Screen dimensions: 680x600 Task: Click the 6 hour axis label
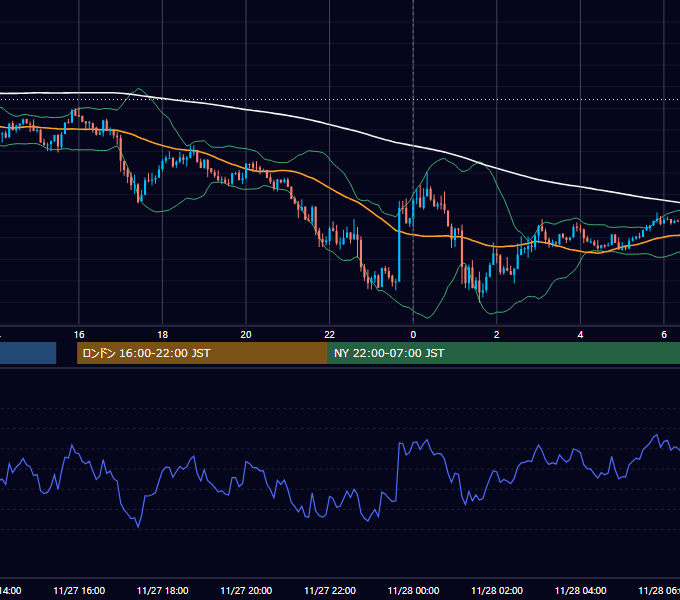664,335
